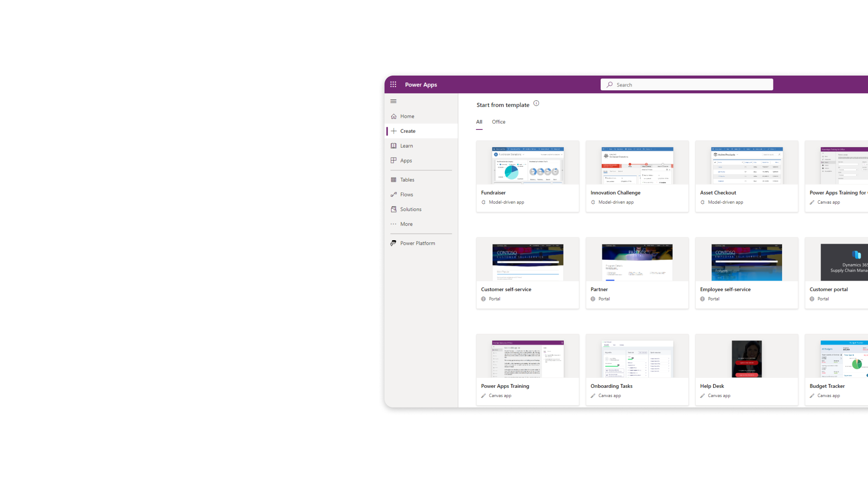Open the Power Platform link label
This screenshot has width=868, height=483.
click(x=418, y=243)
